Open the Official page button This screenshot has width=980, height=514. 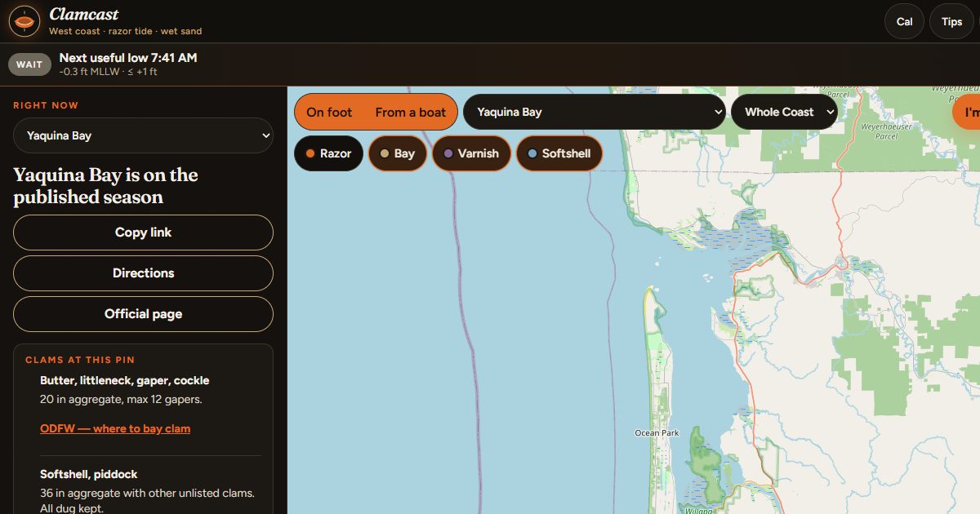coord(143,314)
